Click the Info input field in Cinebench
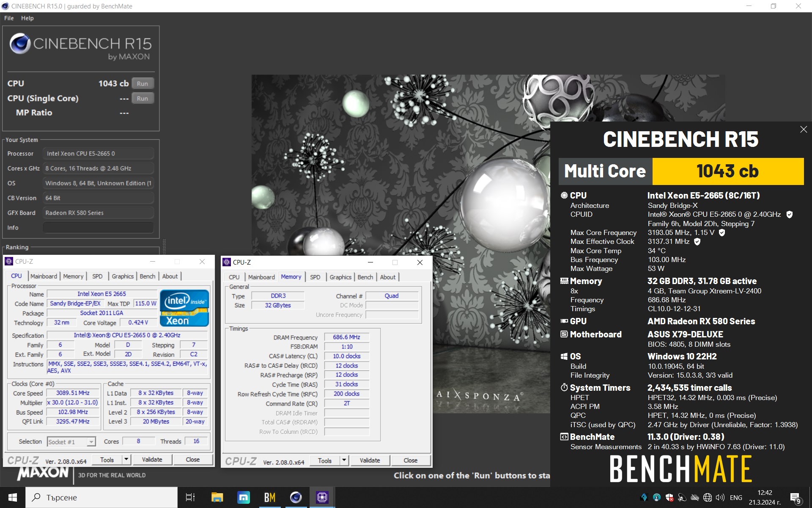 point(98,227)
